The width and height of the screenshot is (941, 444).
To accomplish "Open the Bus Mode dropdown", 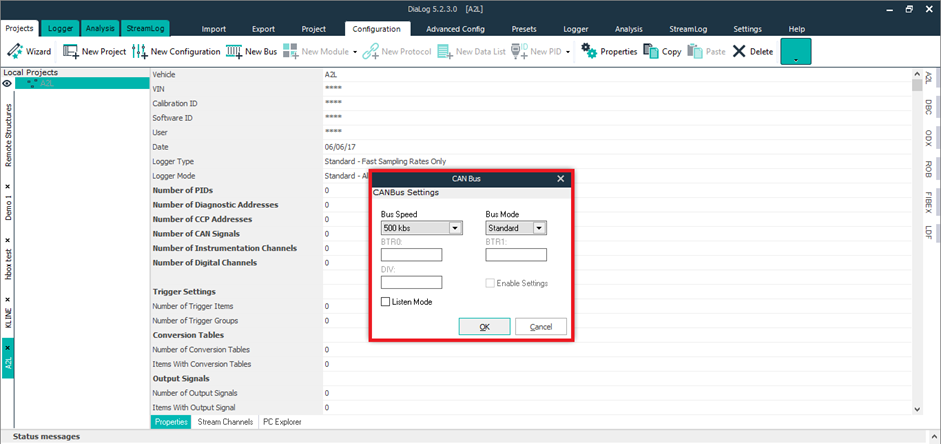I will click(539, 228).
